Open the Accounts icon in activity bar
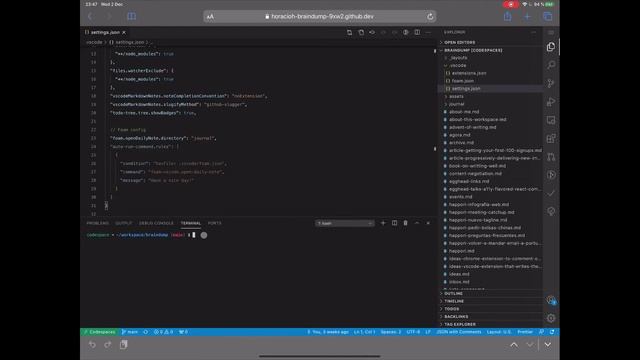Screen dimensions: 640x360 click(551, 300)
